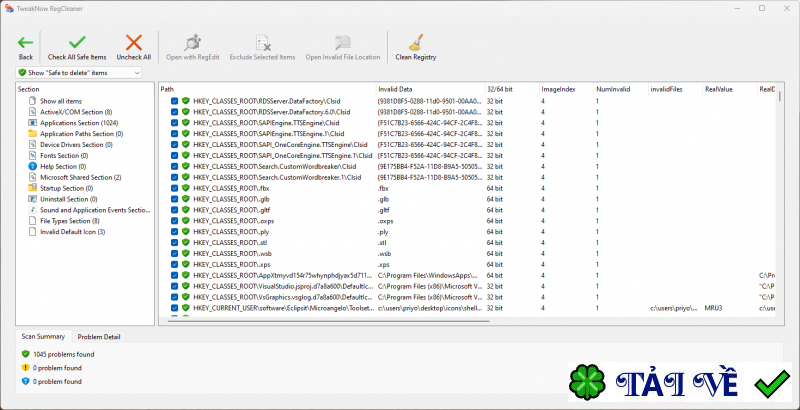Uncheck the .glb row checkbox
800x410 pixels.
[174, 199]
